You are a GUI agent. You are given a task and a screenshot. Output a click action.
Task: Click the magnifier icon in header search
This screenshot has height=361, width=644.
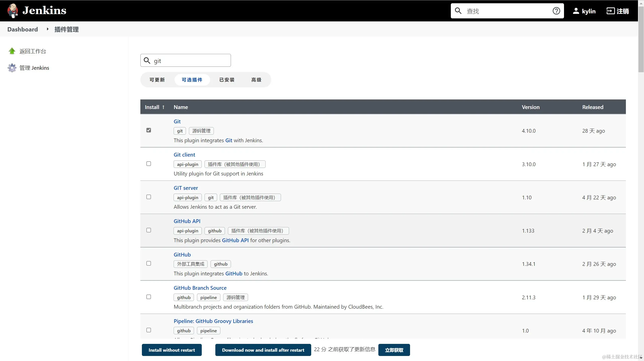tap(458, 11)
